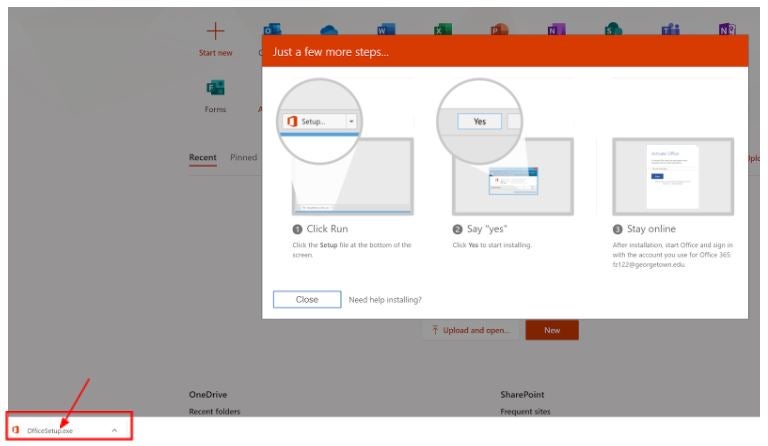Click the Start new plus icon
Image resolution: width=768 pixels, height=446 pixels.
pos(215,31)
